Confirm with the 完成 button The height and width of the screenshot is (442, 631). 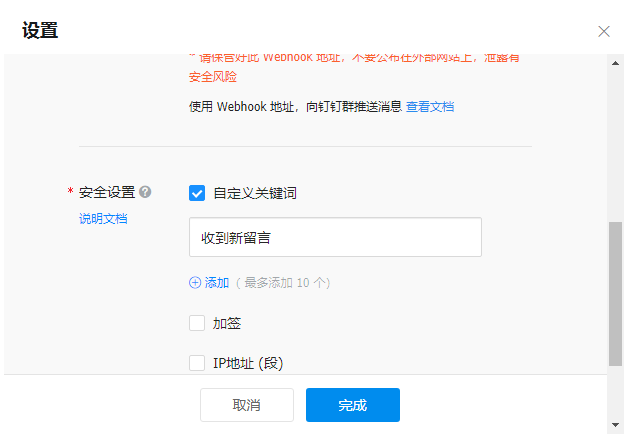[x=353, y=405]
